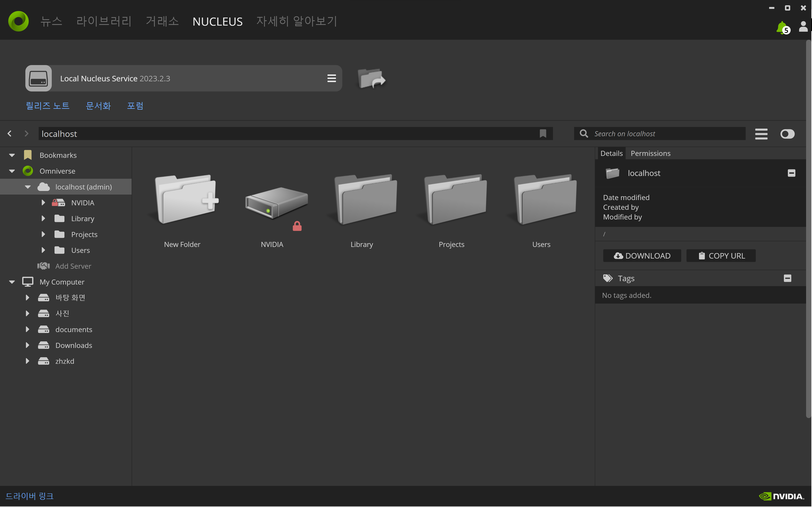Collapse the Tags section

pos(787,278)
